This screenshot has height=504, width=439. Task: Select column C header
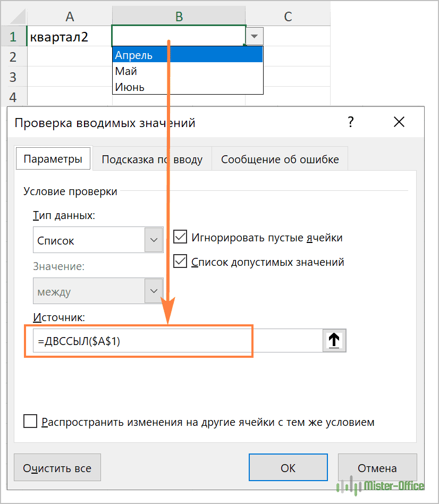point(288,16)
